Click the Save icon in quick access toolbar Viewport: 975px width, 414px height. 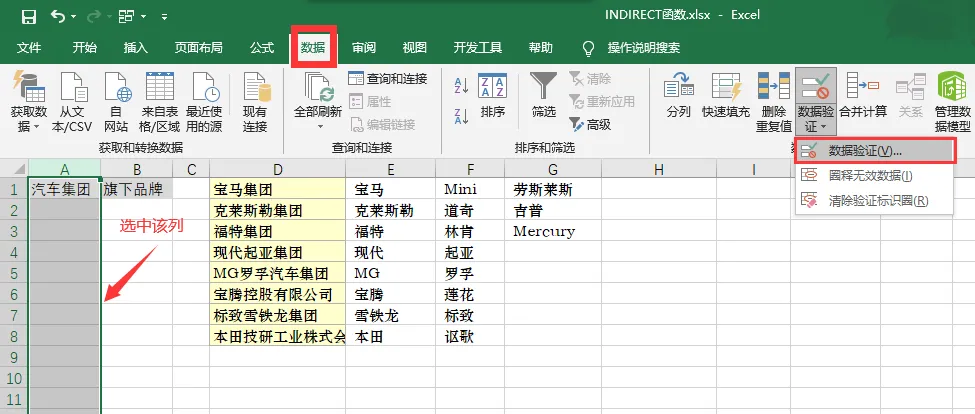point(29,17)
